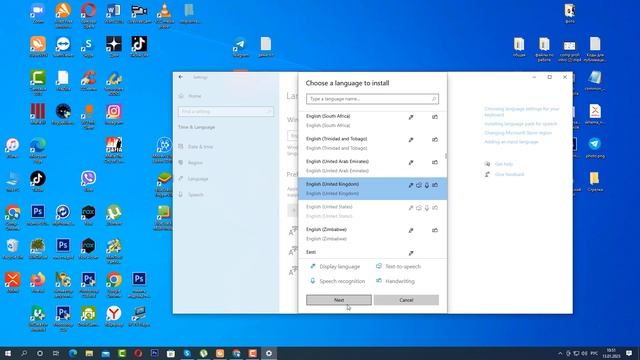Click the language list scrollbar
Image resolution: width=640 pixels, height=360 pixels.
pos(446,156)
